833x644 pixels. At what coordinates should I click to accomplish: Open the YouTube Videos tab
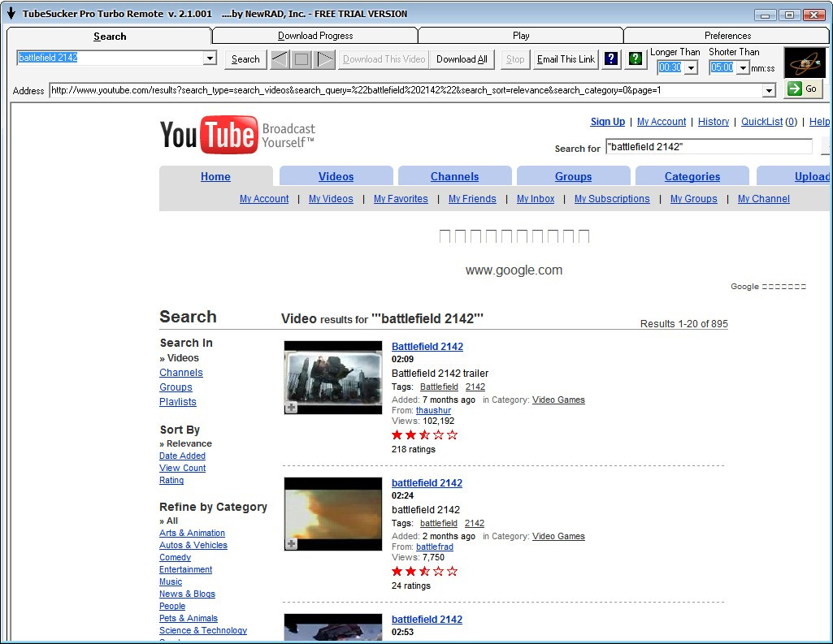point(336,176)
